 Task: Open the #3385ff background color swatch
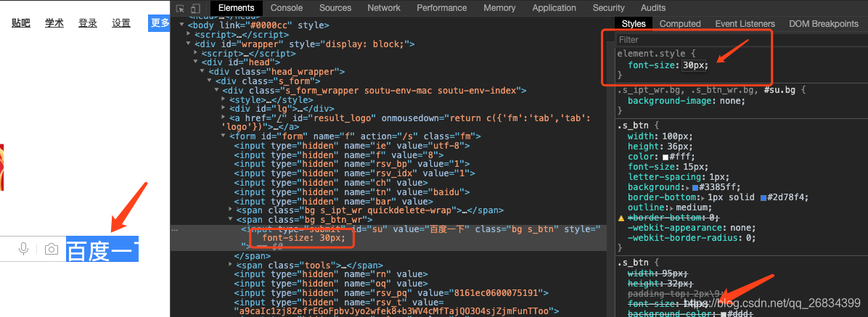tap(696, 188)
